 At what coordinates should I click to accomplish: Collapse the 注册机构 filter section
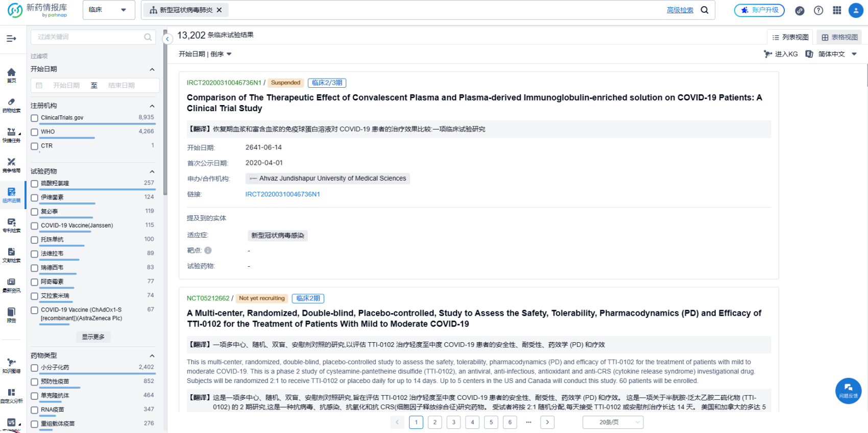point(152,106)
